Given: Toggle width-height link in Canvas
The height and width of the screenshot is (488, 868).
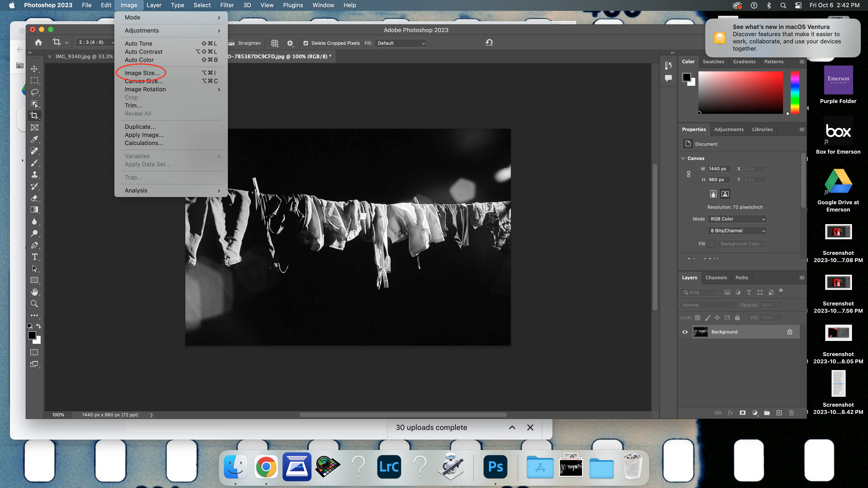Looking at the screenshot, I should click(688, 174).
